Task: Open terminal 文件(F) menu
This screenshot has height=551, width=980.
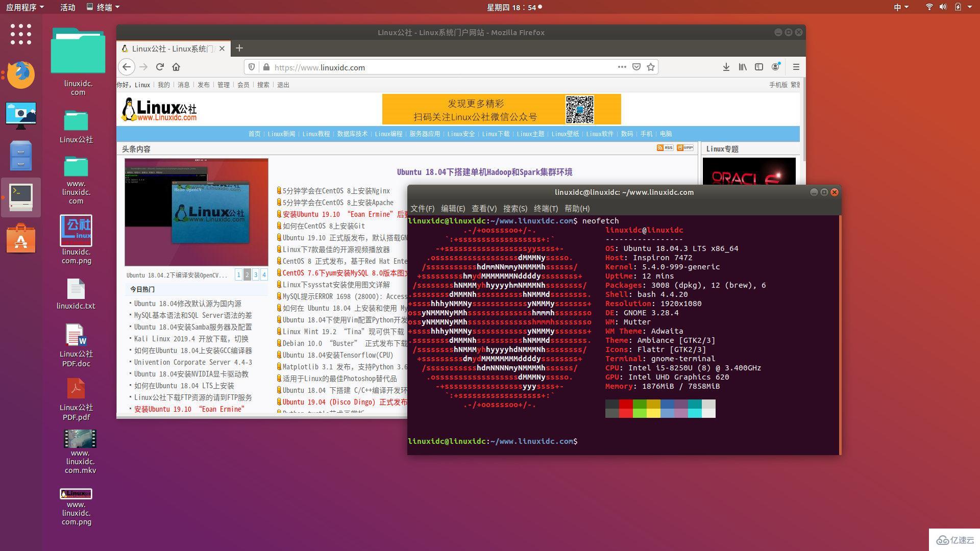Action: click(x=422, y=208)
